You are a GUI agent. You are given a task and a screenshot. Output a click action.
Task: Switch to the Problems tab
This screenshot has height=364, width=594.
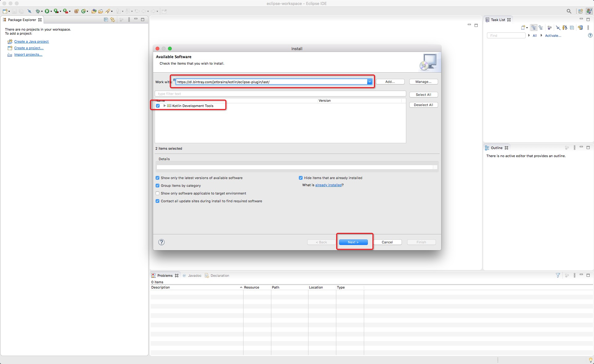click(165, 276)
